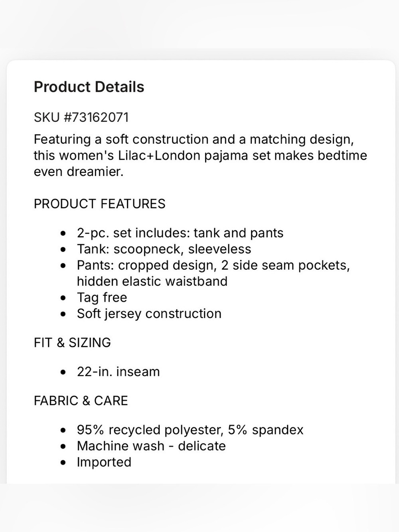The height and width of the screenshot is (532, 399).
Task: Click the 'Imported' bullet item
Action: click(x=104, y=462)
